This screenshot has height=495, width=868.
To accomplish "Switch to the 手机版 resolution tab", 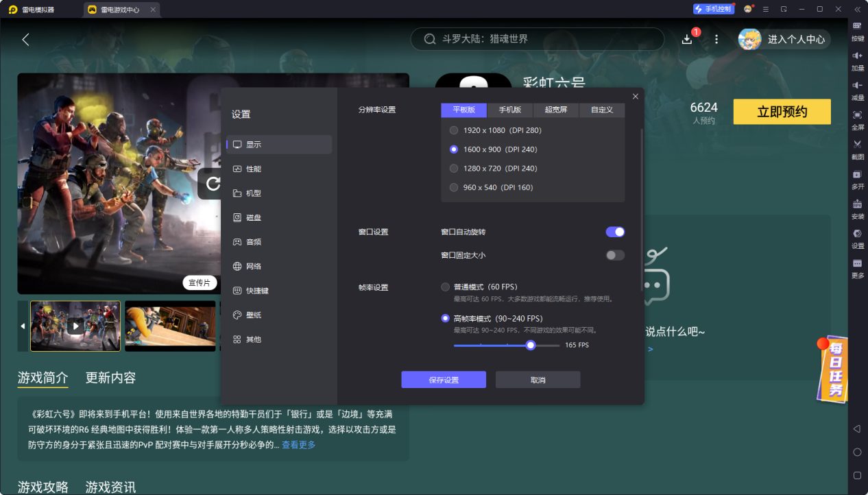I will point(510,110).
